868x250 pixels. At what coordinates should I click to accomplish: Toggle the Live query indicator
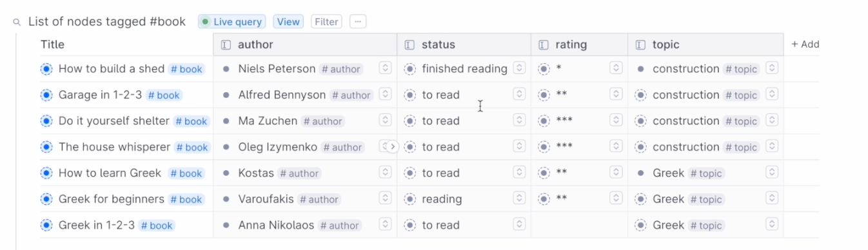(232, 22)
